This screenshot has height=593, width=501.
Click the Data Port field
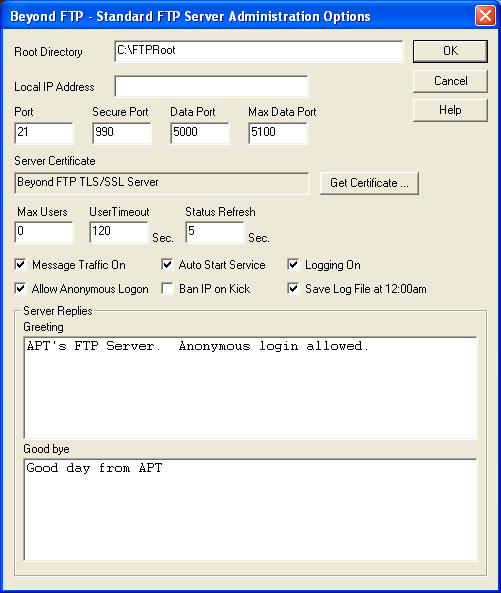point(200,133)
